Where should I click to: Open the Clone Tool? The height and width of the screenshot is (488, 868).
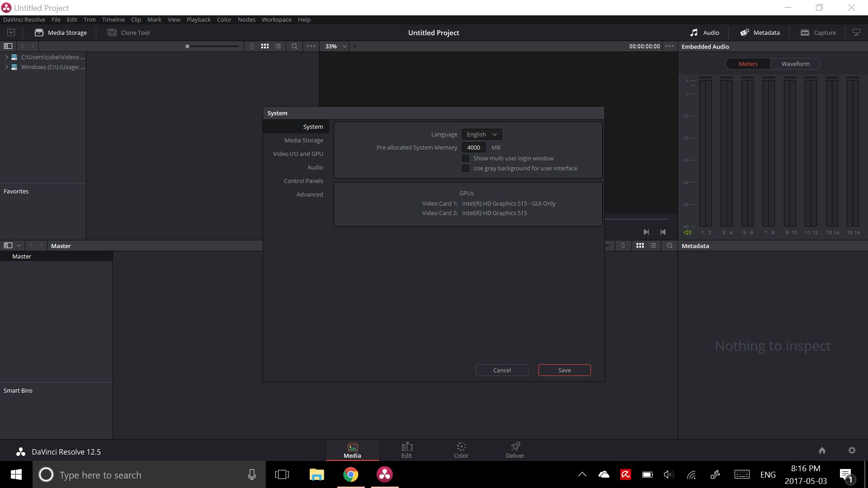[x=128, y=33]
